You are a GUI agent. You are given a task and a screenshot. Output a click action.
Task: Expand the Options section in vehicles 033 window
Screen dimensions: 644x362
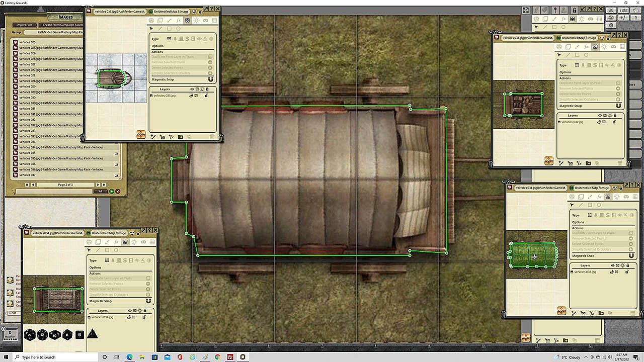point(578,222)
